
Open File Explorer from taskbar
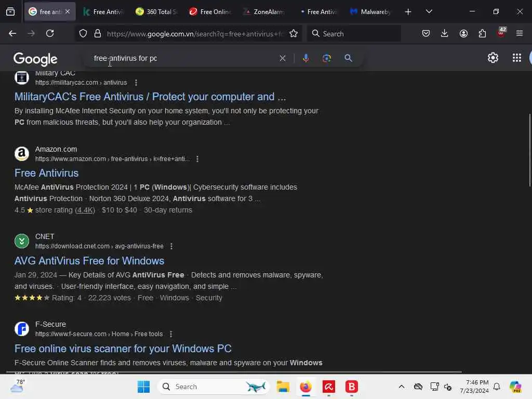[x=283, y=387]
